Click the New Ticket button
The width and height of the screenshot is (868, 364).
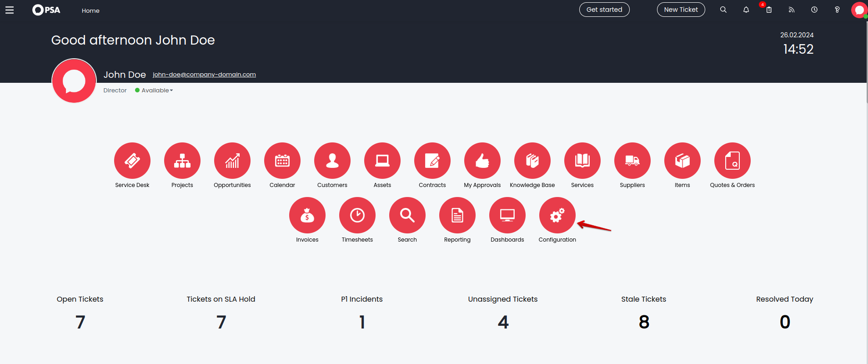(x=681, y=10)
